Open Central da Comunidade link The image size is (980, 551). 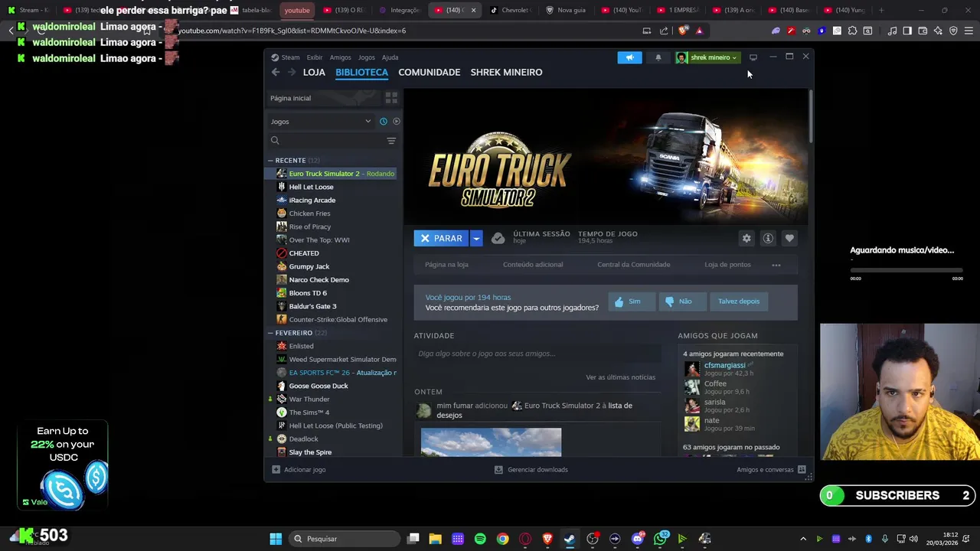tap(633, 265)
